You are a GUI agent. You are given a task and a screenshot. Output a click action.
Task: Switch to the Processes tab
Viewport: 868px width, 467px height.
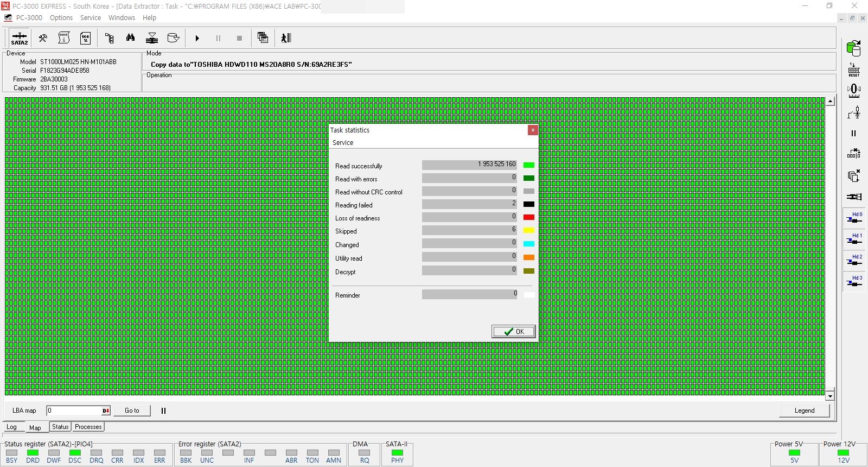[88, 427]
